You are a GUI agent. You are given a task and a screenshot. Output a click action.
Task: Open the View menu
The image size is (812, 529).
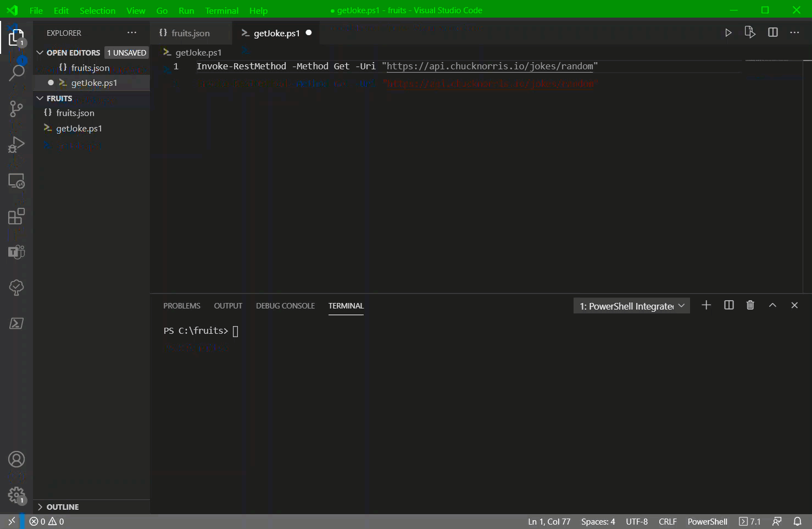[136, 10]
